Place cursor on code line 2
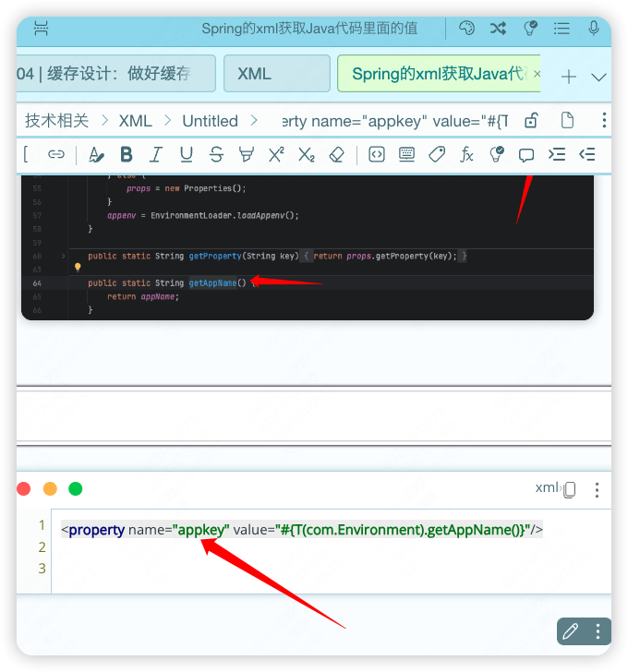 click(x=331, y=546)
